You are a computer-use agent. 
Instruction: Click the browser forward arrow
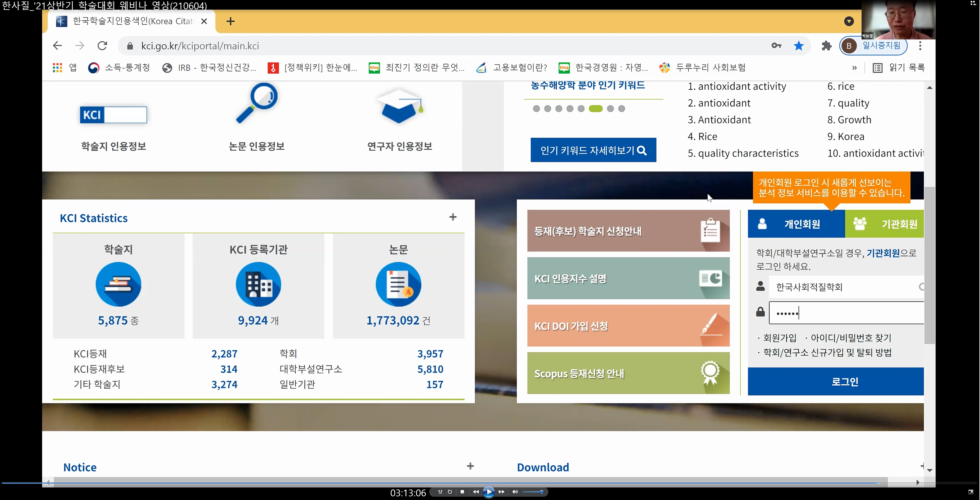coord(80,45)
